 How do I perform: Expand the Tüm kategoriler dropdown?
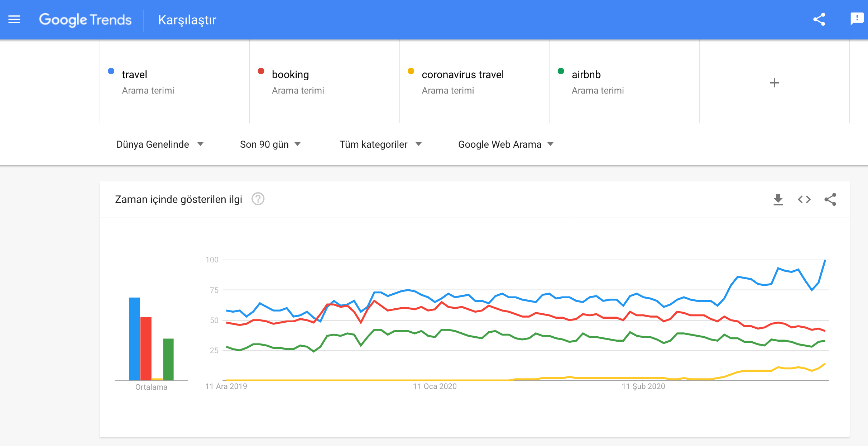pos(380,144)
